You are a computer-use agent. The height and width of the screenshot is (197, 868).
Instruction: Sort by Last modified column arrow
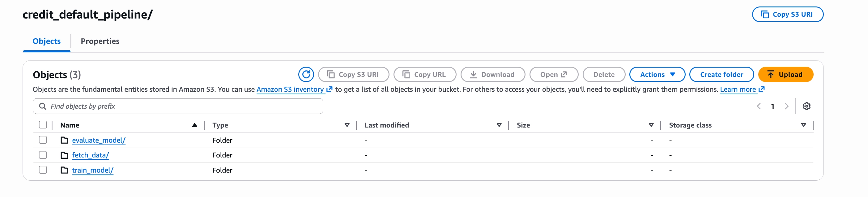click(499, 125)
